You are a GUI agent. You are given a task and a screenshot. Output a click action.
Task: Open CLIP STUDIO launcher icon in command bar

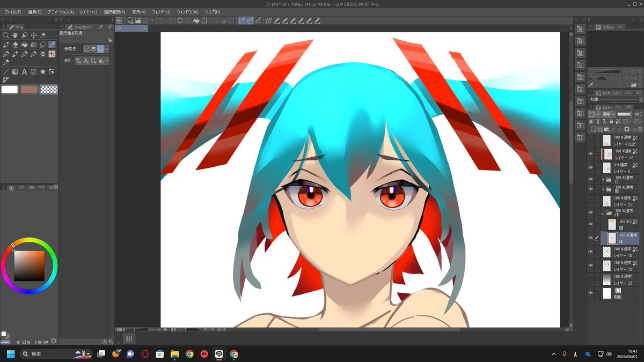coord(119,20)
